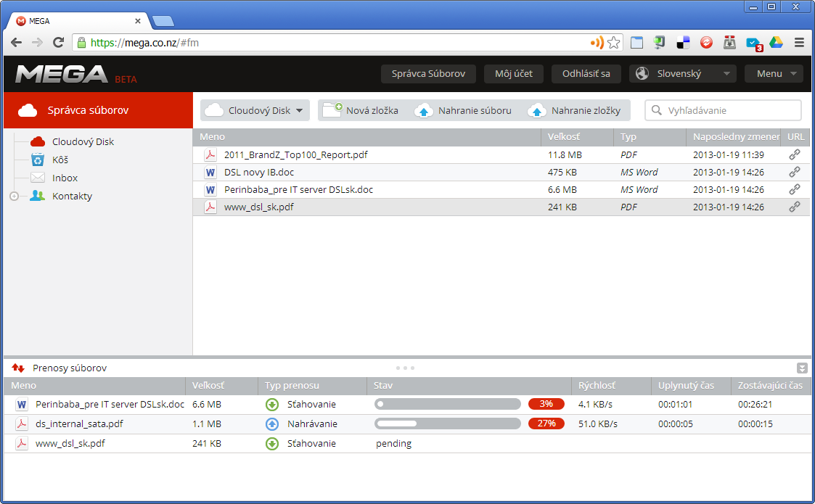
Task: Click the Správca súborov red sidebar header
Action: pyautogui.click(x=98, y=110)
